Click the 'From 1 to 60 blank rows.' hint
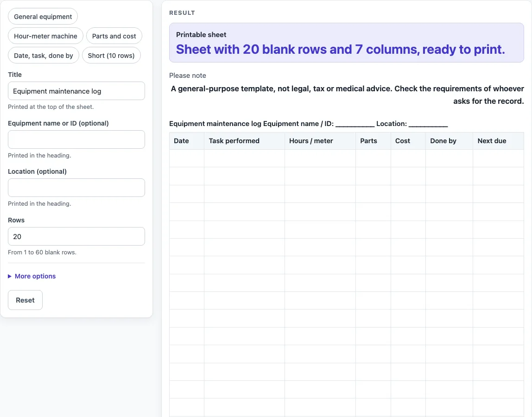The height and width of the screenshot is (417, 532). pos(42,253)
